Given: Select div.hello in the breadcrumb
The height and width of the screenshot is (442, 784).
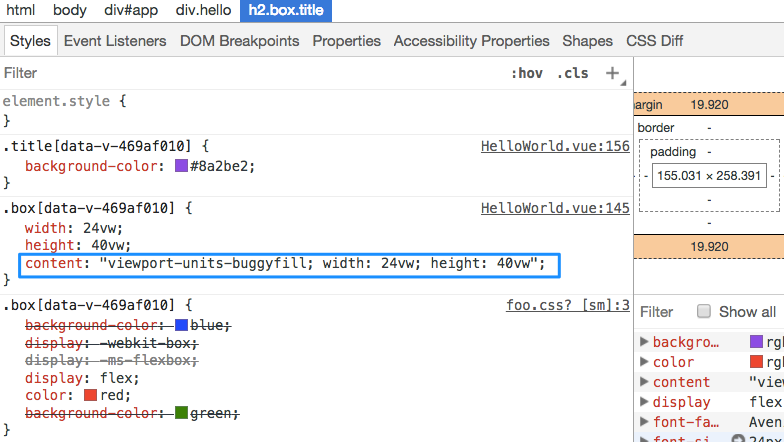Looking at the screenshot, I should coord(204,10).
